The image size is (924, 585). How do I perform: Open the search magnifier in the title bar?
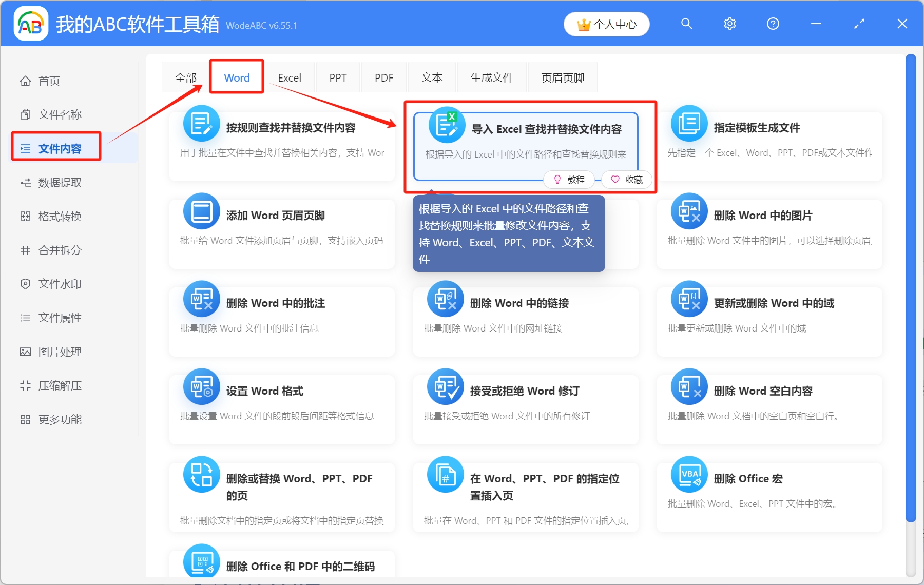687,24
